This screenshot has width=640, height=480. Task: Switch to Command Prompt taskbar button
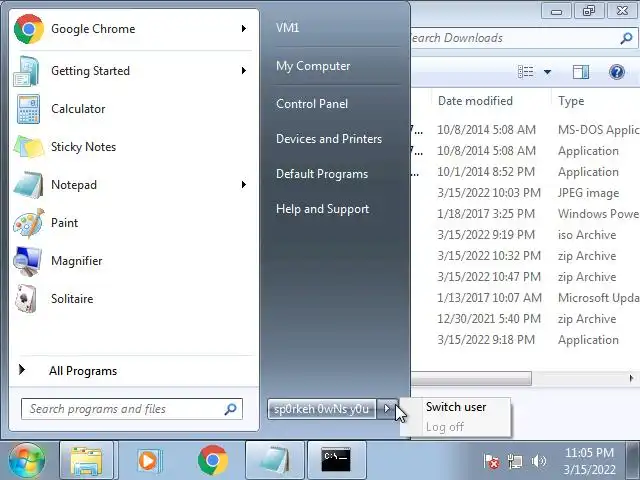pos(336,460)
